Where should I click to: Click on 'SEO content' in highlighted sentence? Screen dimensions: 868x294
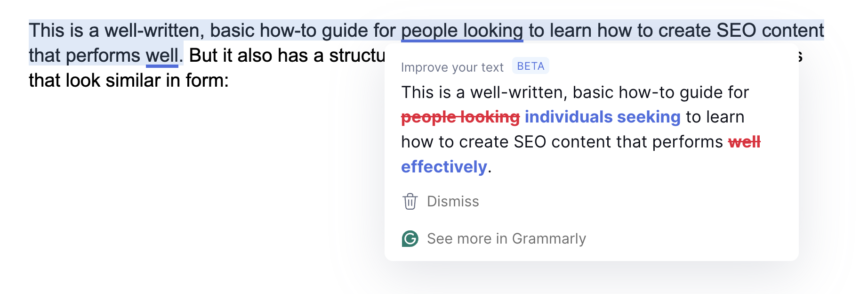(x=770, y=31)
